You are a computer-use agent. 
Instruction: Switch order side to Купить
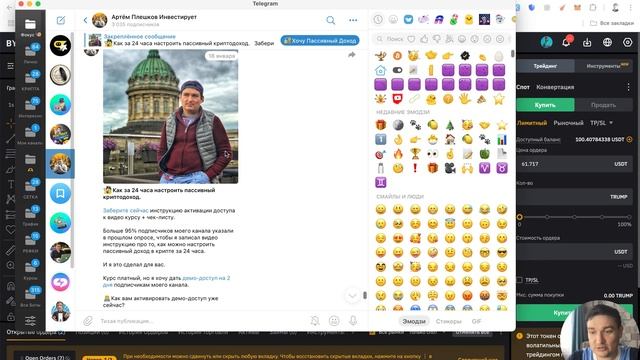coord(545,105)
